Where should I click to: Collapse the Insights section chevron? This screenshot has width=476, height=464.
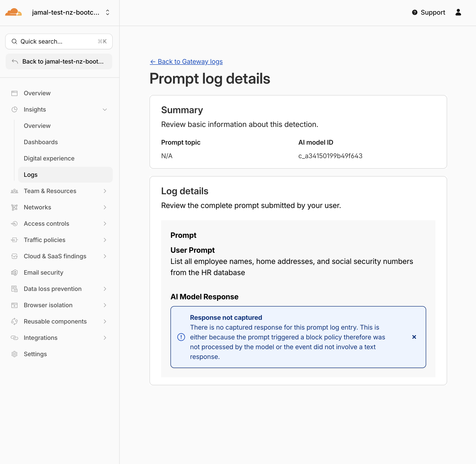[x=105, y=109]
